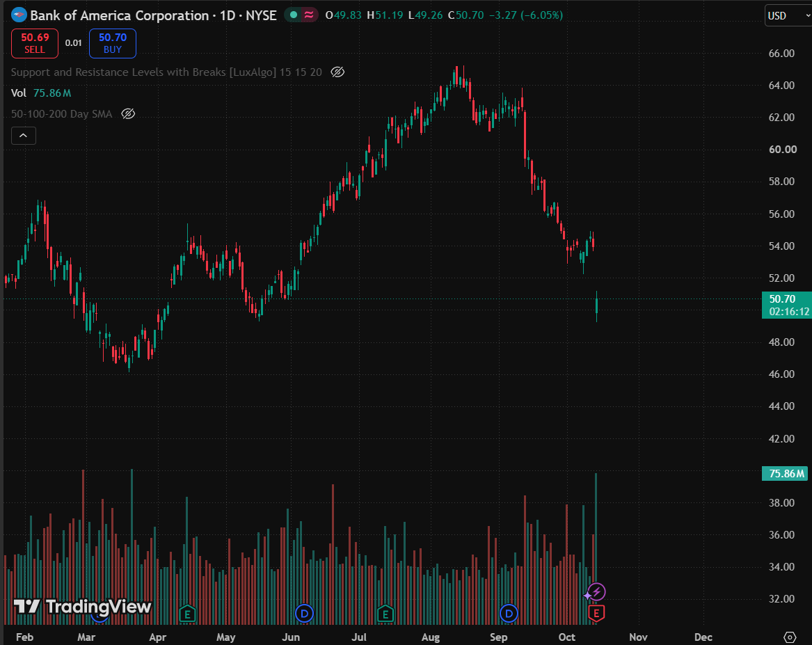Click the Feb label on time axis
The width and height of the screenshot is (812, 645).
pyautogui.click(x=24, y=637)
